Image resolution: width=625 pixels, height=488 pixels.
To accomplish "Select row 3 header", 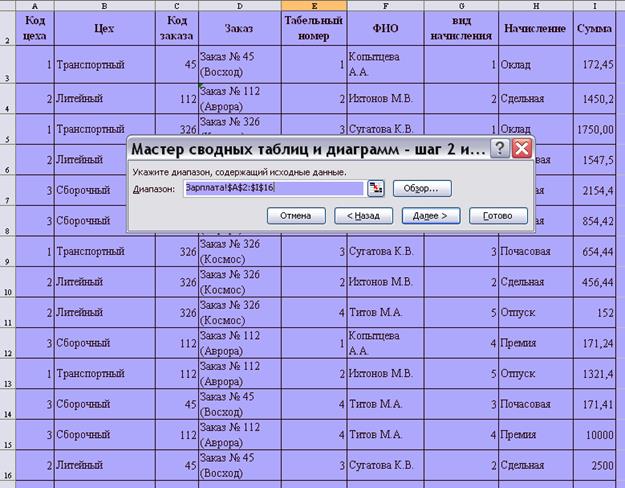I will tap(8, 65).
